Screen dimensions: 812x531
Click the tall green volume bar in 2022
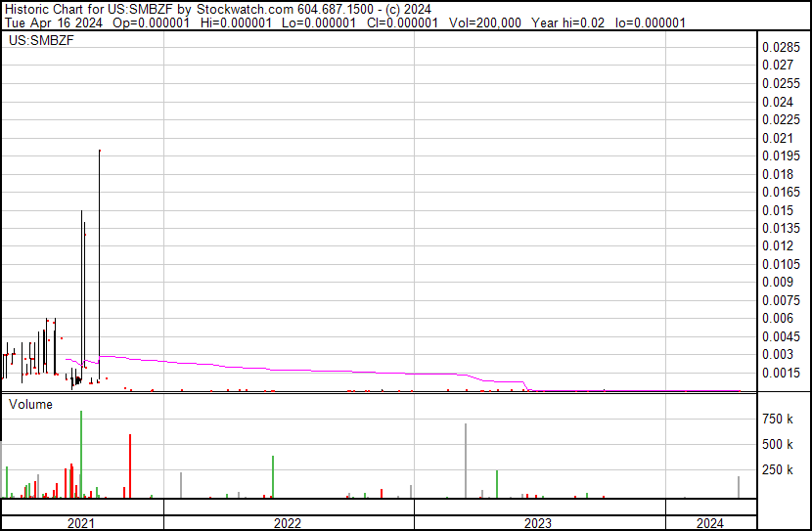(x=273, y=476)
